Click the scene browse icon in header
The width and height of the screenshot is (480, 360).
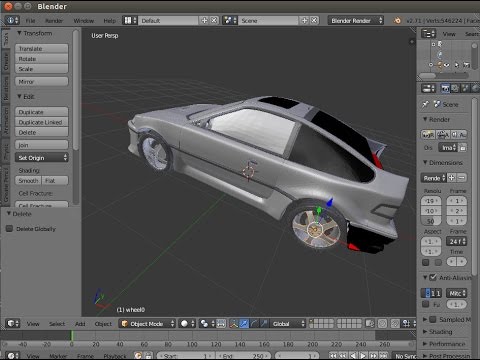[230, 20]
